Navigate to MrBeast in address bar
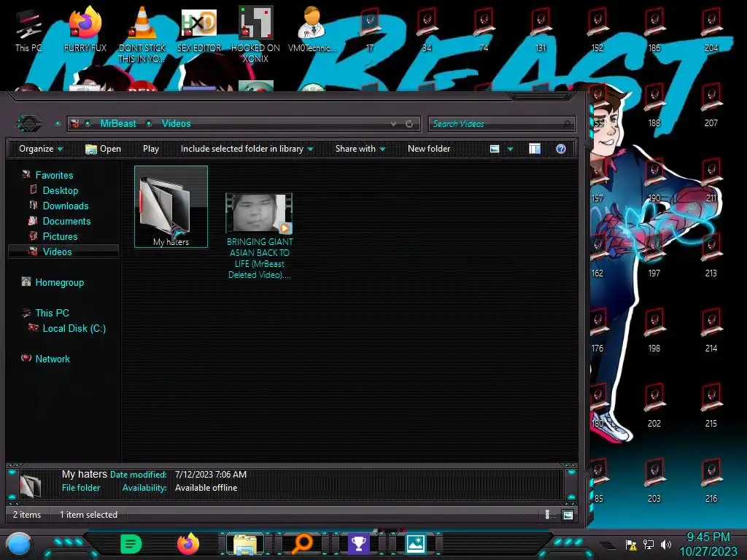 (x=118, y=123)
